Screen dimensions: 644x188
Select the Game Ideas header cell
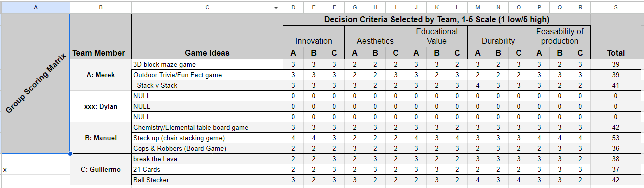207,36
